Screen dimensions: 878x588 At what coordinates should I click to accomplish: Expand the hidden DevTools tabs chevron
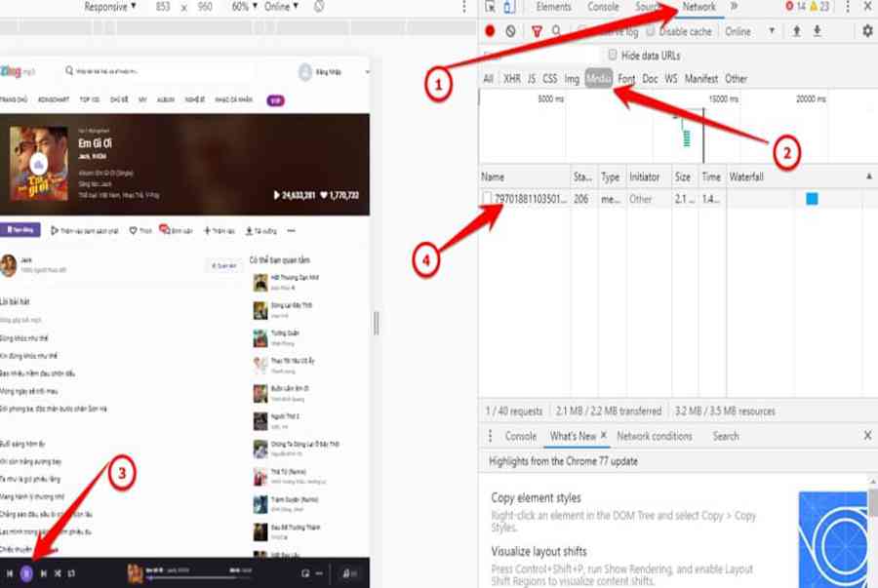coord(734,7)
